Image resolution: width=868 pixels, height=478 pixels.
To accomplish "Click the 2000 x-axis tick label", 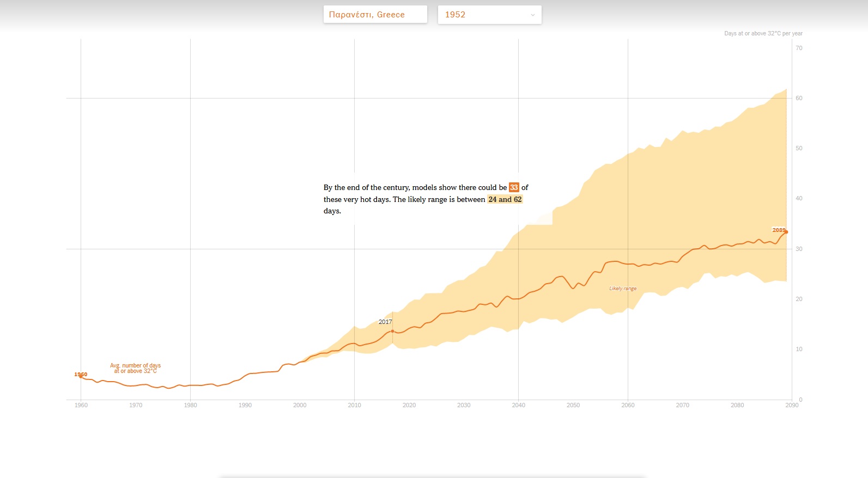I will click(x=300, y=405).
